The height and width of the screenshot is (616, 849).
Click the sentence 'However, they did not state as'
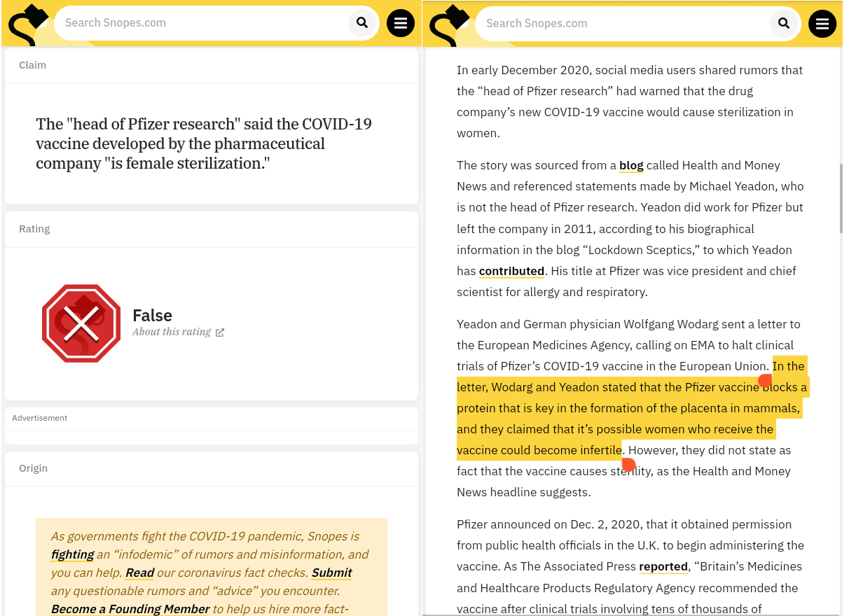tap(709, 450)
